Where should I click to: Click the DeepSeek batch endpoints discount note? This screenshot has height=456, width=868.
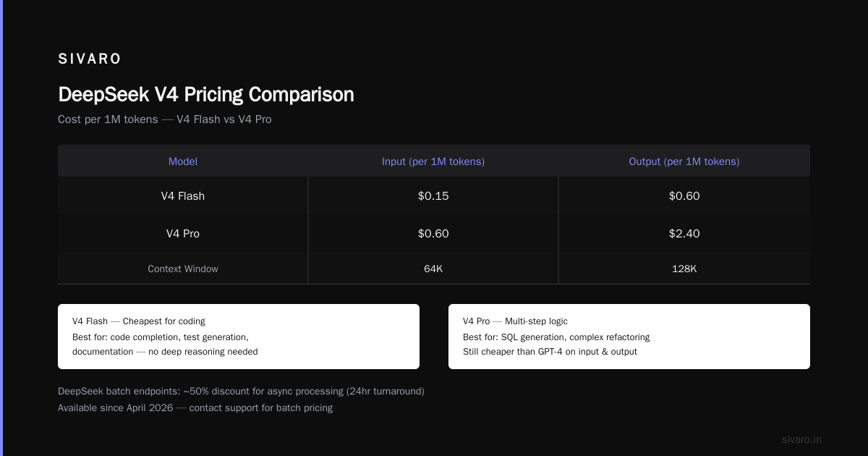241,392
